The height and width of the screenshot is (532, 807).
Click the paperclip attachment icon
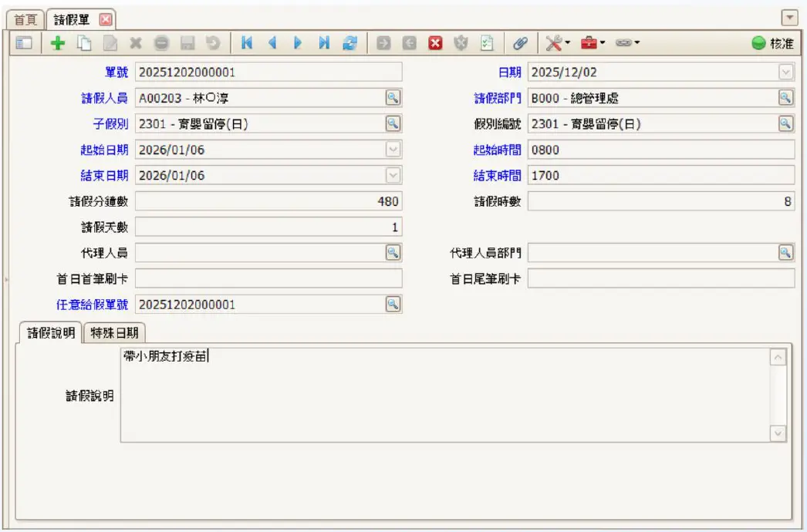pos(521,44)
